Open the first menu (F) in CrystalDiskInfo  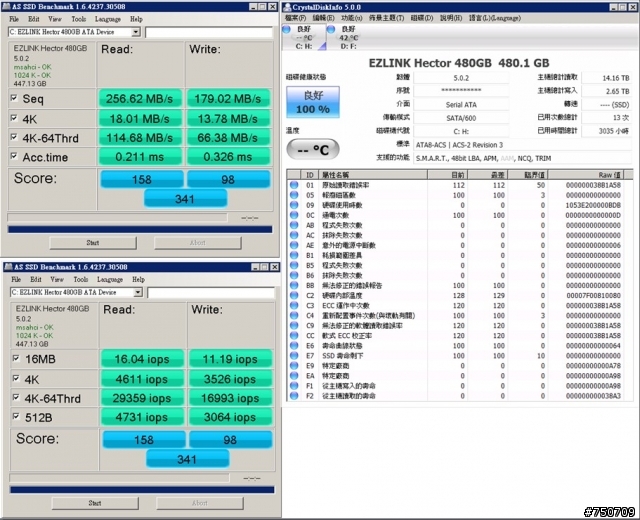coord(296,18)
